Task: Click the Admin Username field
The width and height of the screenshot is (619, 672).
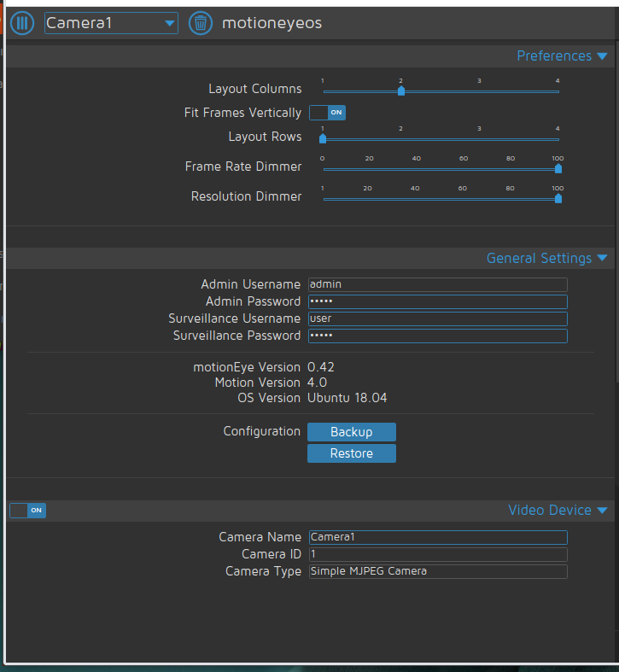Action: click(438, 284)
